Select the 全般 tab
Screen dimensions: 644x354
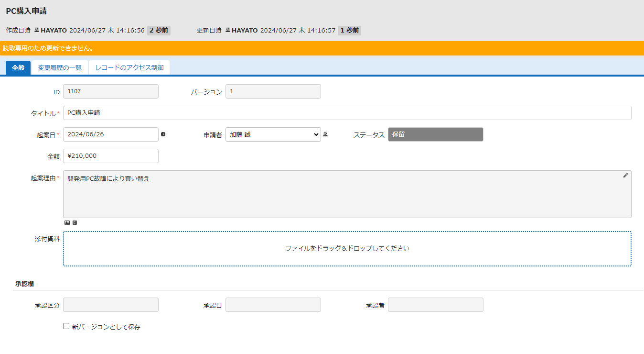click(18, 67)
